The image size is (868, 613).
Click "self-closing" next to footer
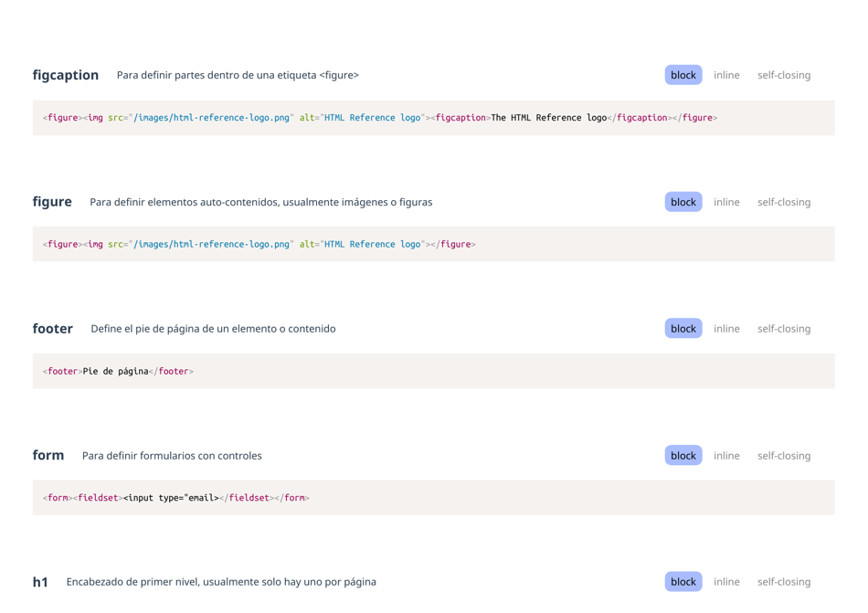pyautogui.click(x=784, y=328)
